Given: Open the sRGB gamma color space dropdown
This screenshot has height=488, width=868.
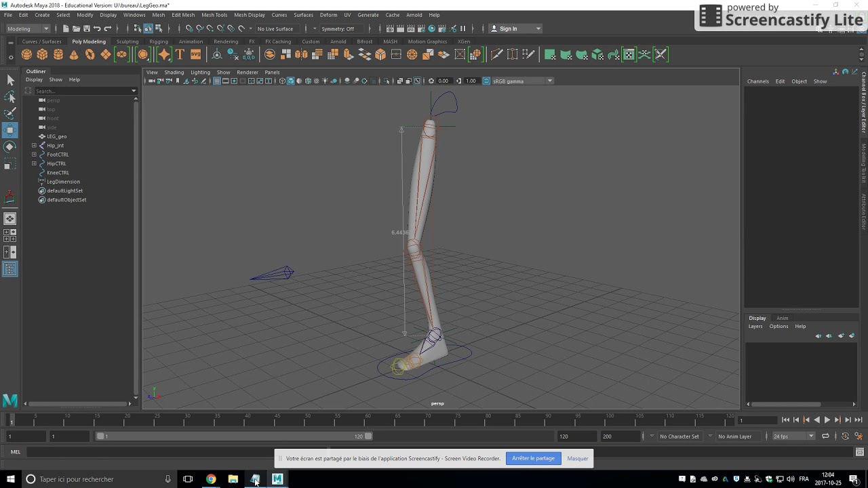Looking at the screenshot, I should (x=522, y=81).
